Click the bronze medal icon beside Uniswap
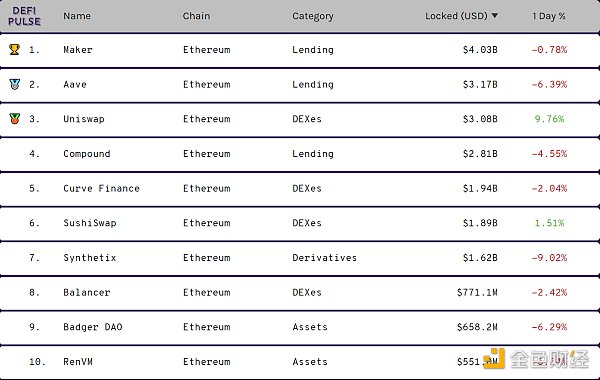This screenshot has height=380, width=600. 15,119
